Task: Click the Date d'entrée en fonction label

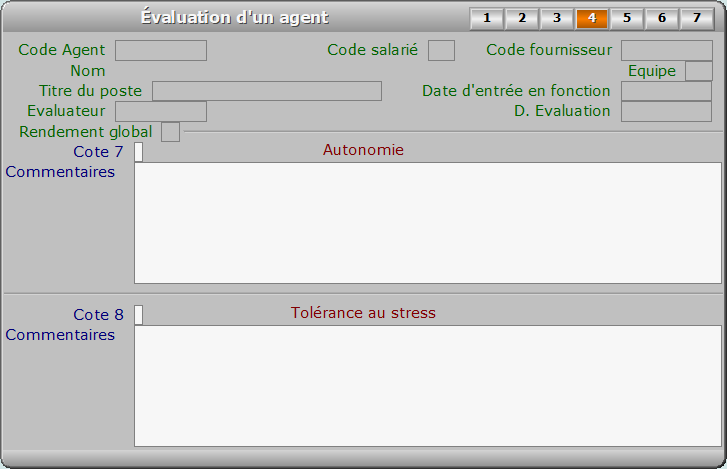Action: [x=516, y=91]
